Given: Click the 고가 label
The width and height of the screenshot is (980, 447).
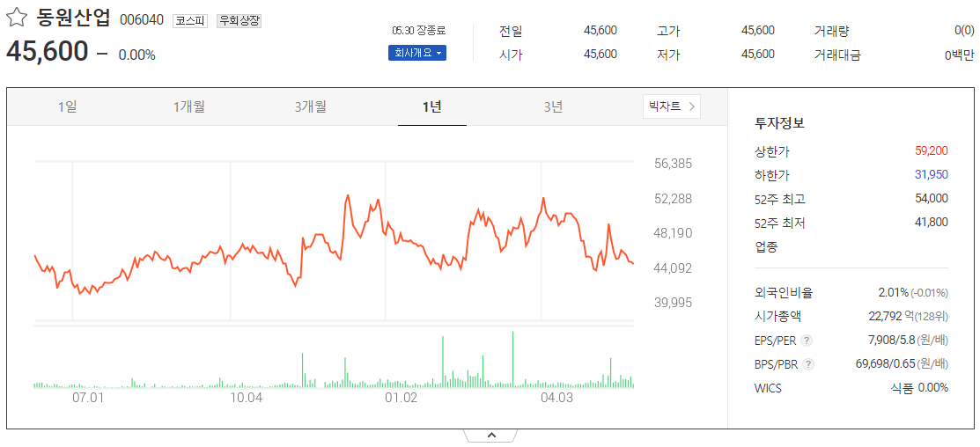Looking at the screenshot, I should coord(669,31).
